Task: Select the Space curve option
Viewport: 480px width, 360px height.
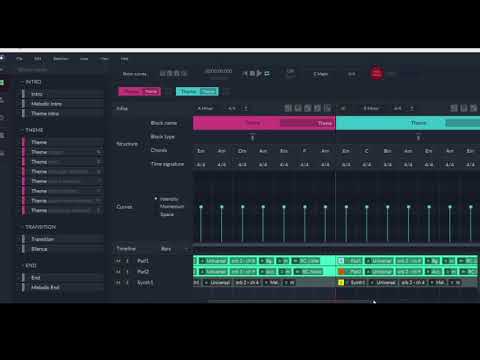Action: click(167, 214)
